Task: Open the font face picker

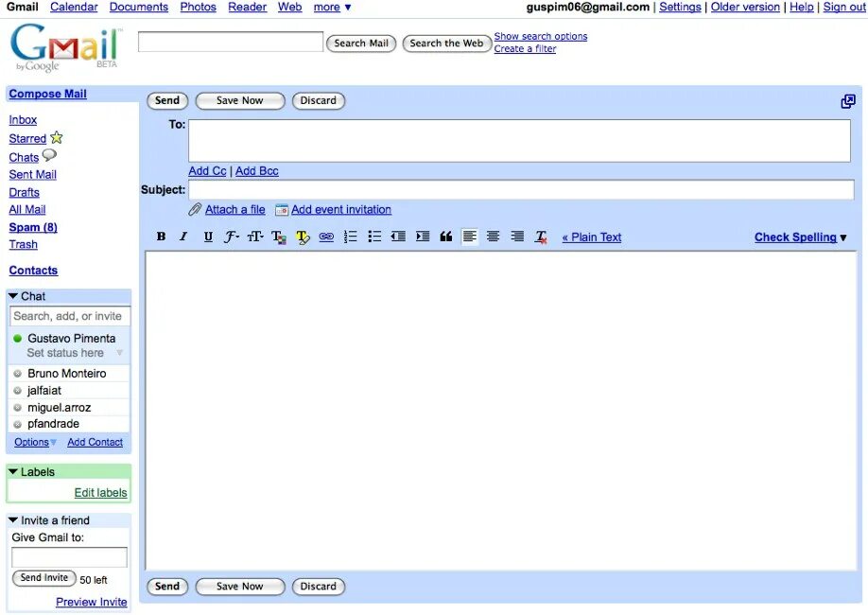Action: pos(232,237)
